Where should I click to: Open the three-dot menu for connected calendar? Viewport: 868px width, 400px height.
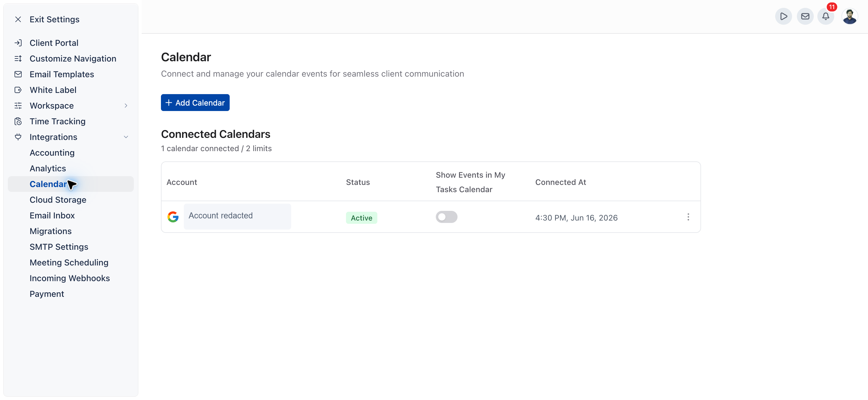click(688, 217)
